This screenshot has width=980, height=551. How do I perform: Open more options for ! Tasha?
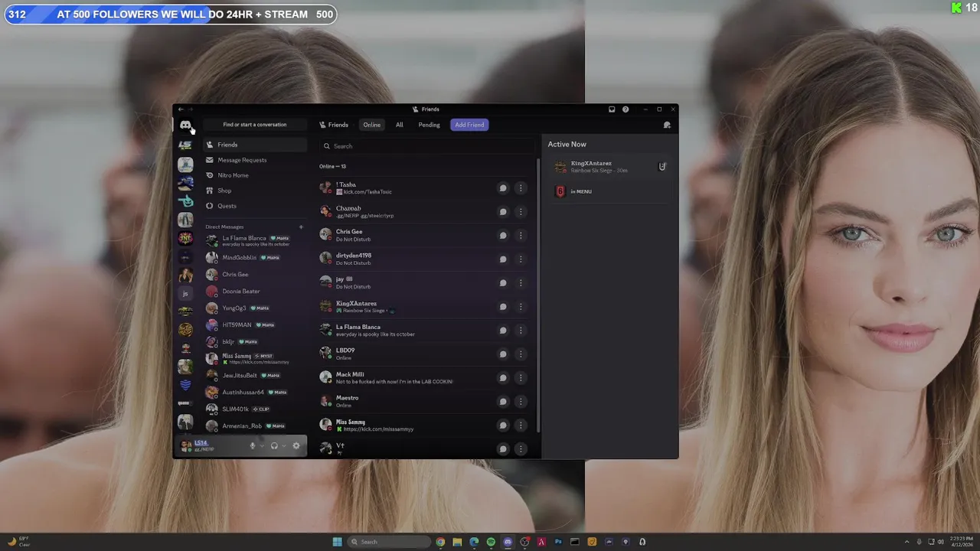click(x=521, y=188)
